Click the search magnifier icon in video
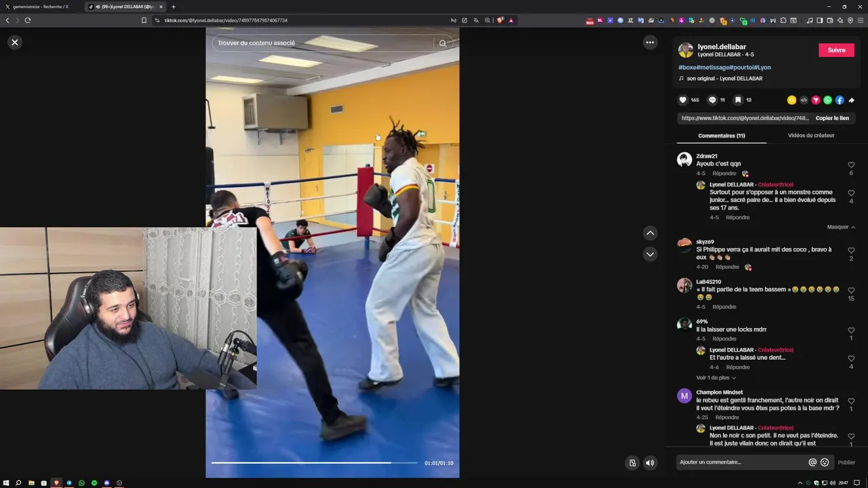This screenshot has width=868, height=488. (443, 43)
